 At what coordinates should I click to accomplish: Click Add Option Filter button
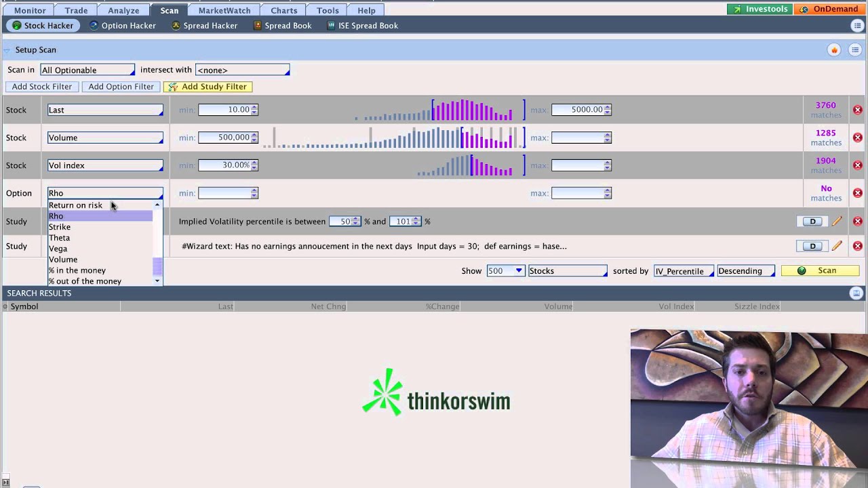[x=121, y=87]
